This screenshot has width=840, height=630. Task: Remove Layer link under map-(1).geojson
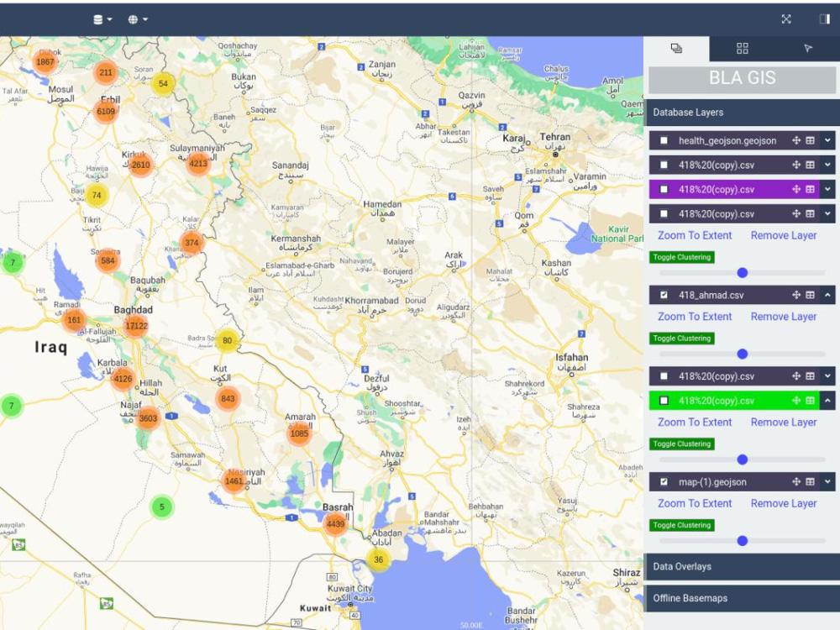point(783,503)
